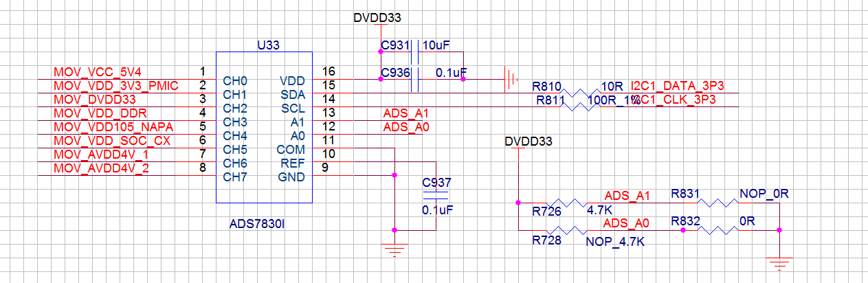Select capacitor C931 symbol

tap(414, 52)
